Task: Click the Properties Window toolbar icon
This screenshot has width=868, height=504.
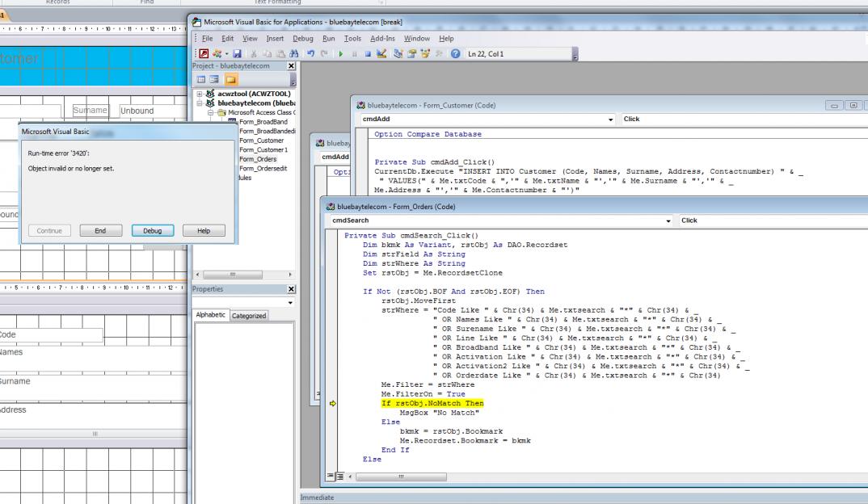Action: (x=412, y=53)
